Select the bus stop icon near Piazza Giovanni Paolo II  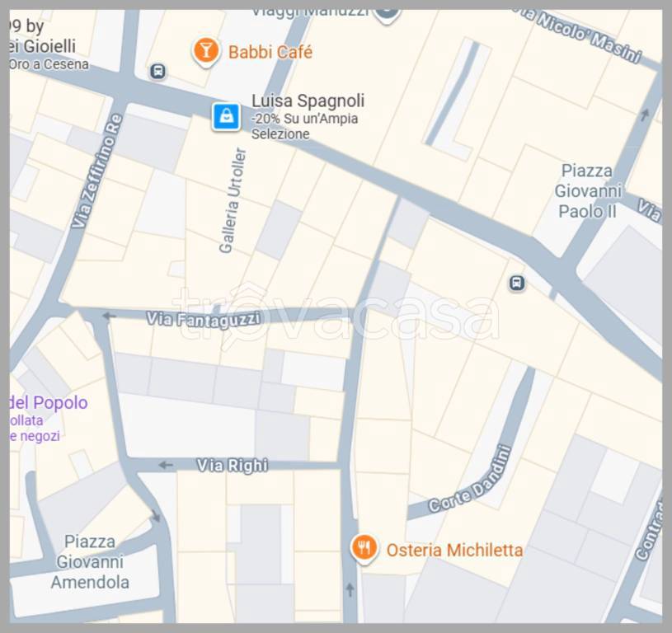coord(517,283)
